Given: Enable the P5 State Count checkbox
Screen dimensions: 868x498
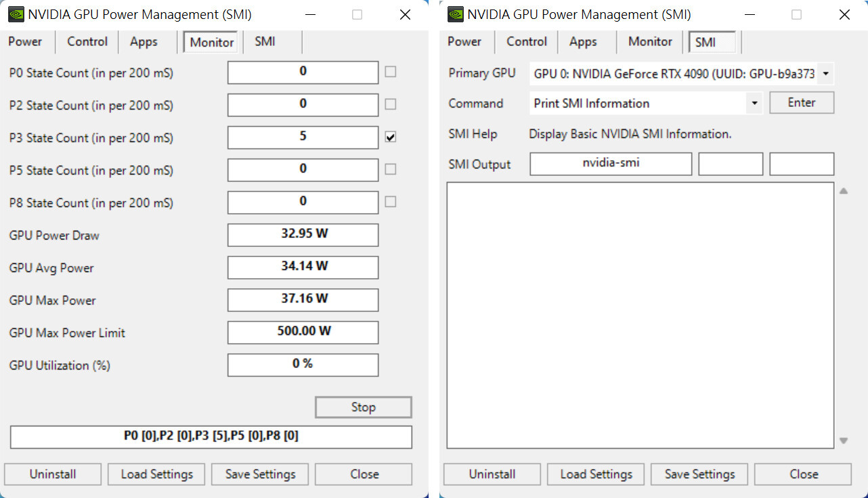Looking at the screenshot, I should click(x=391, y=168).
